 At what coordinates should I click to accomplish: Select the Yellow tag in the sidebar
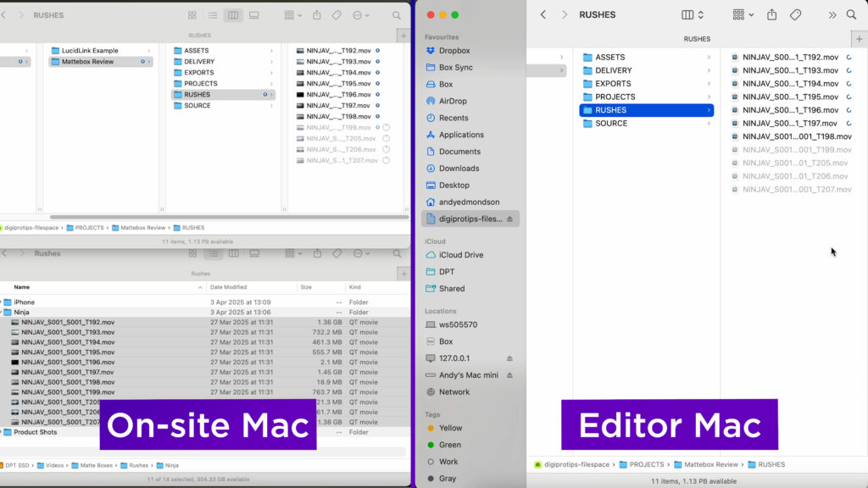point(450,428)
